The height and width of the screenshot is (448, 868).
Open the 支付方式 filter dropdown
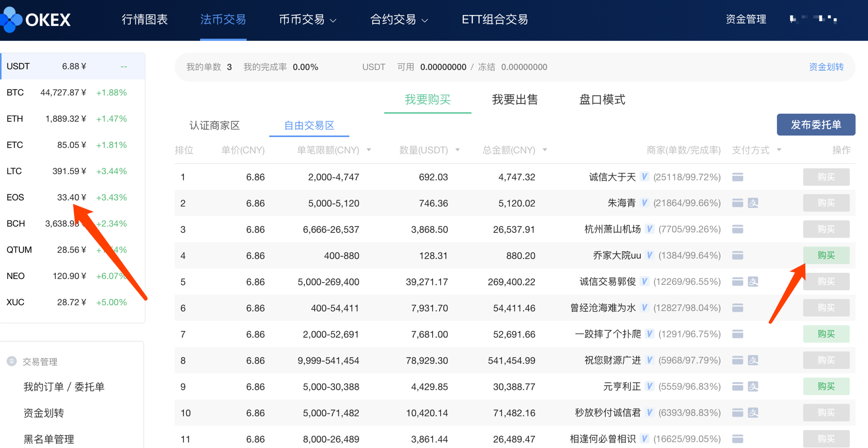(779, 150)
